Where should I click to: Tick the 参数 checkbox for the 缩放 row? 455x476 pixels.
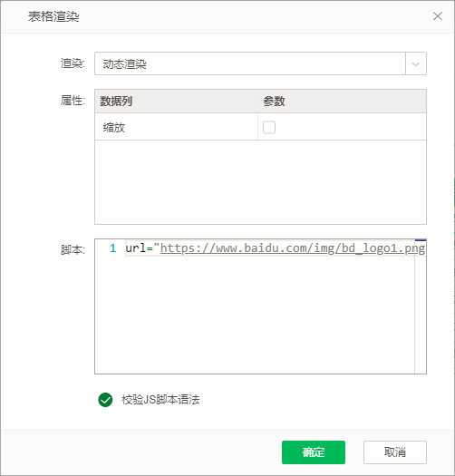tap(269, 127)
